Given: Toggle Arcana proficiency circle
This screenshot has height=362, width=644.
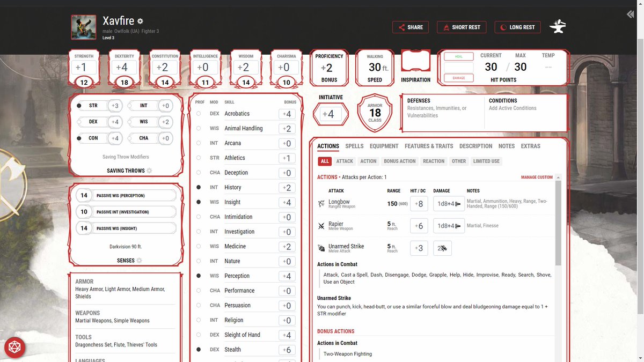Looking at the screenshot, I should tap(199, 143).
